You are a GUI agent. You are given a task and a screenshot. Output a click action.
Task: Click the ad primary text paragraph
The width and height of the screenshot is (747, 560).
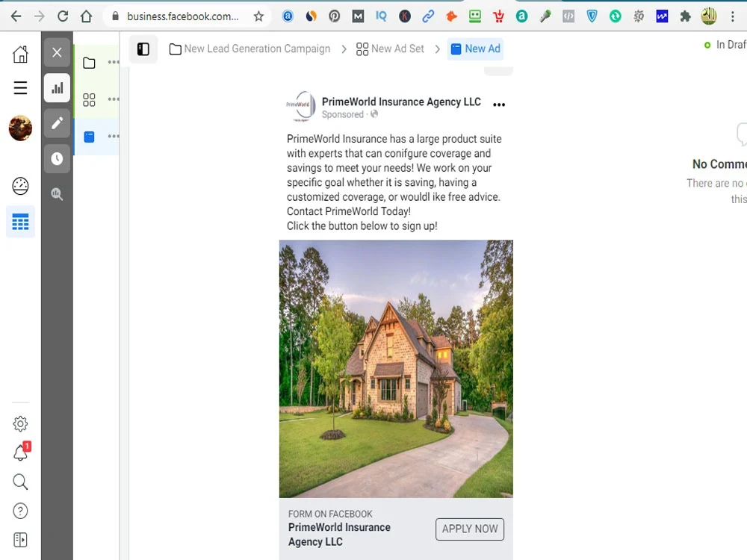pyautogui.click(x=394, y=182)
